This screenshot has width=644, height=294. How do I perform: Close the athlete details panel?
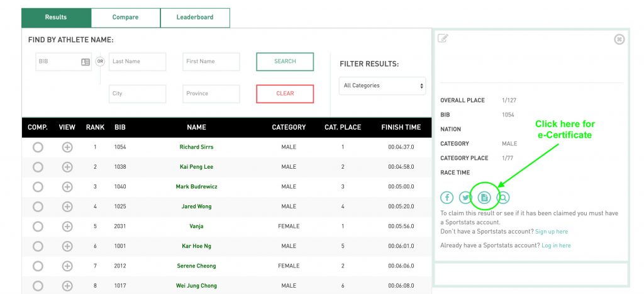coord(619,40)
